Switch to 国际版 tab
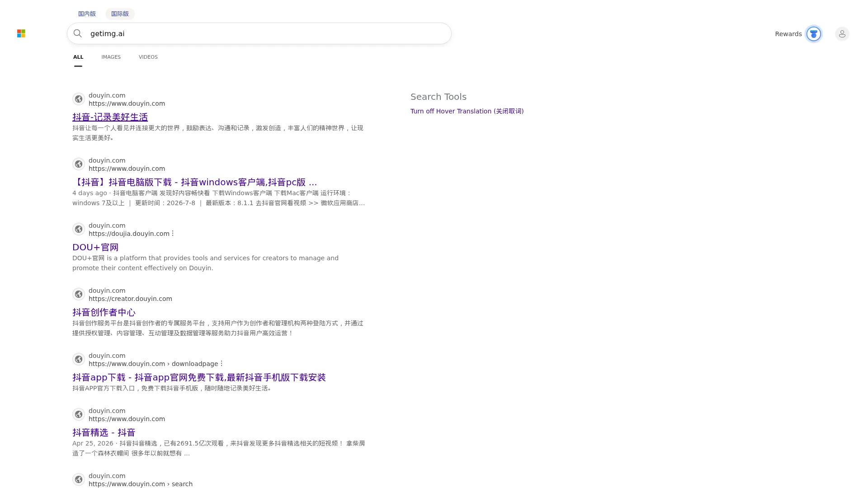Viewport: 868px width, 488px height. pyautogui.click(x=120, y=14)
